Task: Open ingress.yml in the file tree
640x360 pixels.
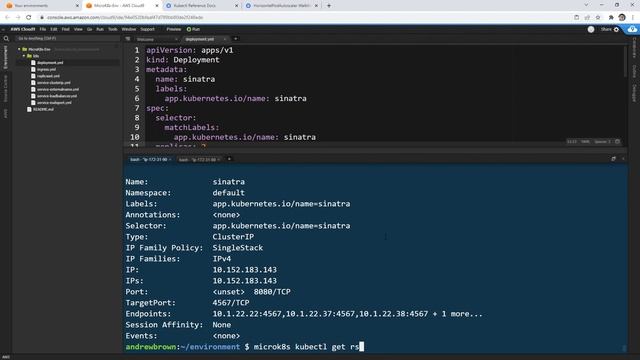Action: (x=46, y=69)
